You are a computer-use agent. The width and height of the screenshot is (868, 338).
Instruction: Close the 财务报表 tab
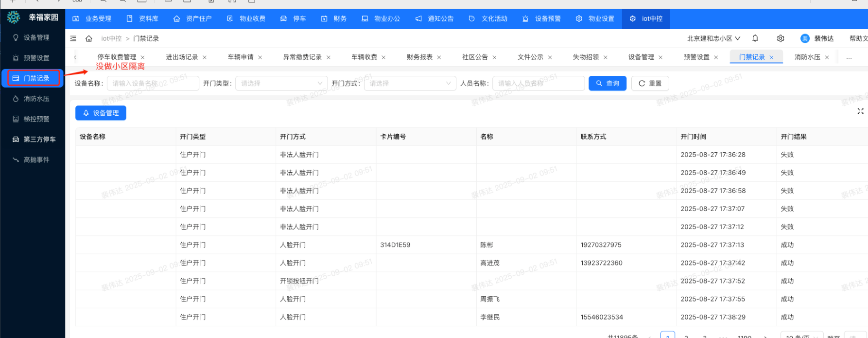coord(439,57)
